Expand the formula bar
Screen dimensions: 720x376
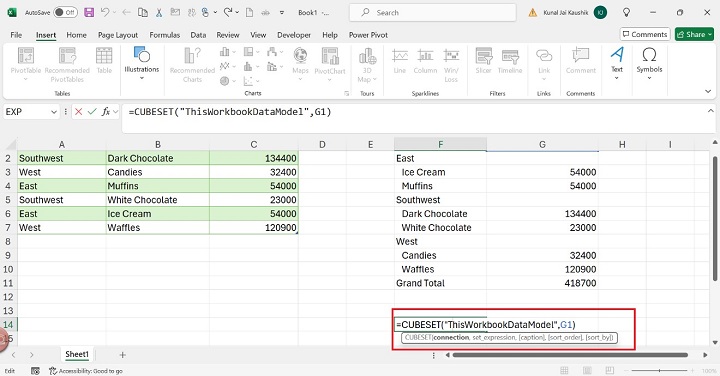710,111
